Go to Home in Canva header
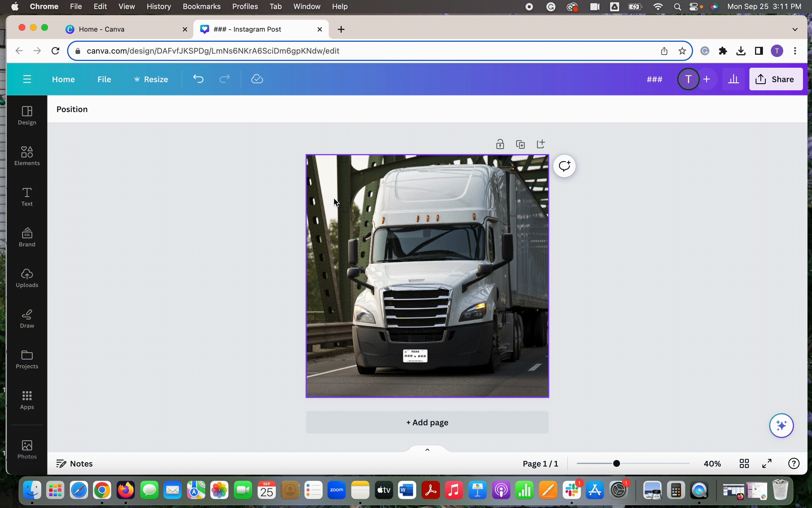This screenshot has width=812, height=508. tap(63, 79)
